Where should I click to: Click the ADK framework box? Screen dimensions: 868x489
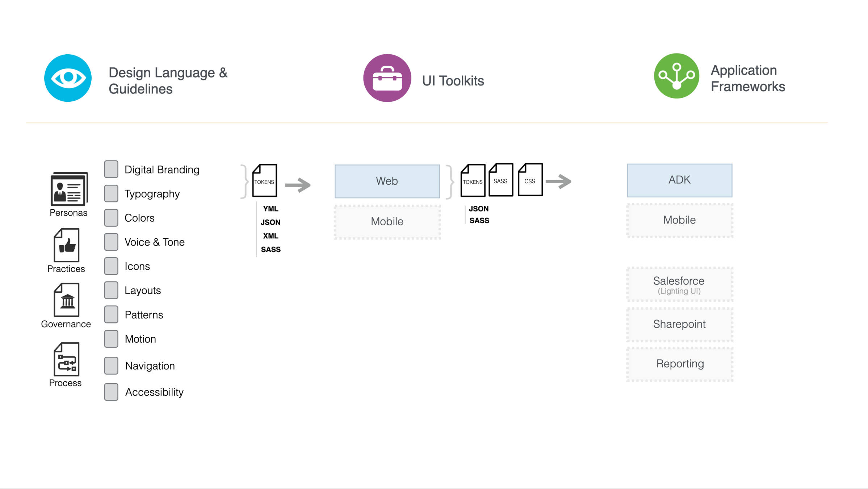point(679,180)
